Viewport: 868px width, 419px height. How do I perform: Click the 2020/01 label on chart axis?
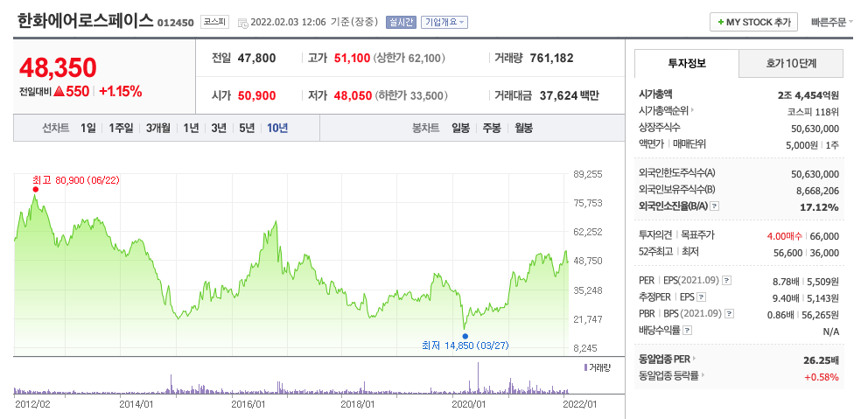tap(469, 404)
